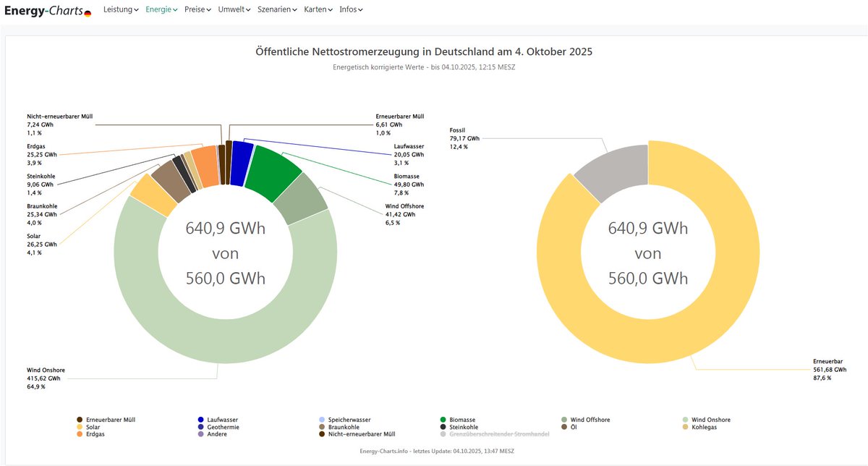Viewport: 868px width, 466px height.
Task: Open the Leistung dropdown menu
Action: point(121,9)
